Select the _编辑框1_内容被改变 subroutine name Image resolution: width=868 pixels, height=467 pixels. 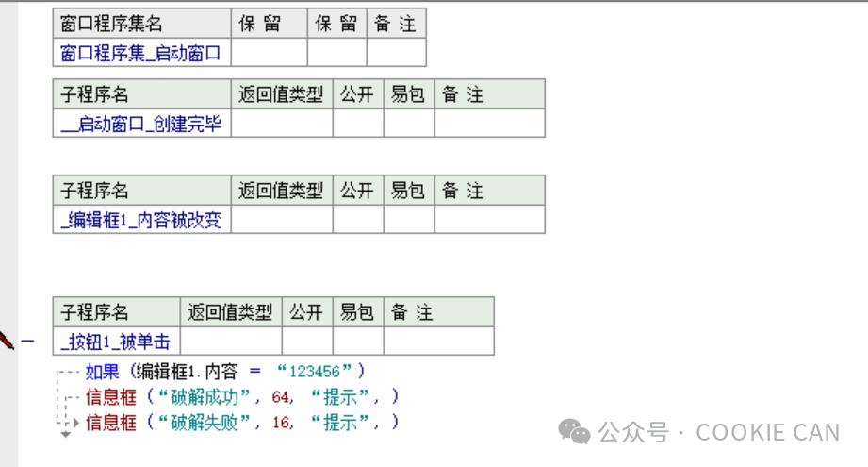click(x=141, y=220)
